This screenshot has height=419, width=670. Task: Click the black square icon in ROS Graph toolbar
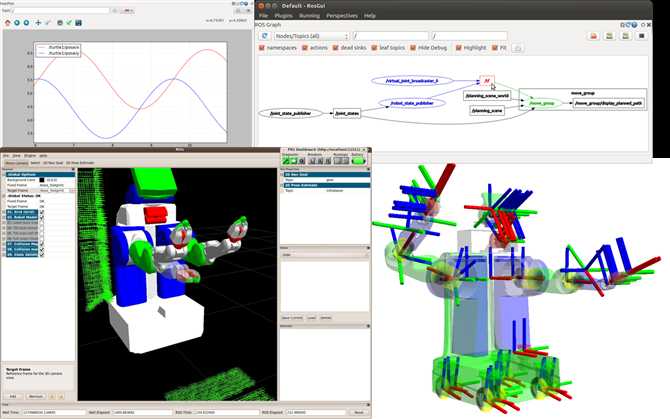pos(641,36)
